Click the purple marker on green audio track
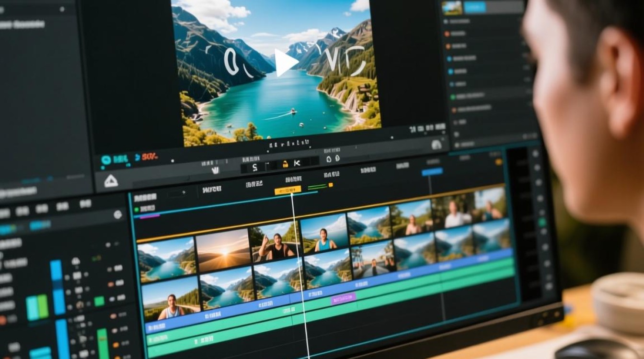This screenshot has height=359, width=644. [x=344, y=298]
